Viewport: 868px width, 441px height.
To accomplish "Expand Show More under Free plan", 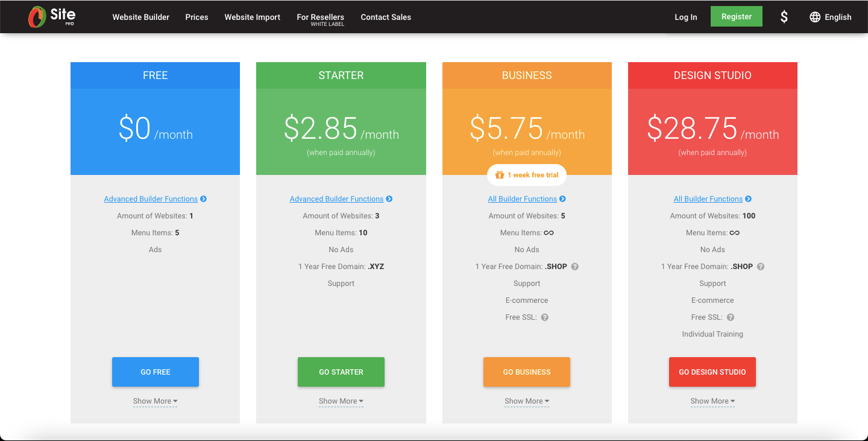I will click(155, 401).
